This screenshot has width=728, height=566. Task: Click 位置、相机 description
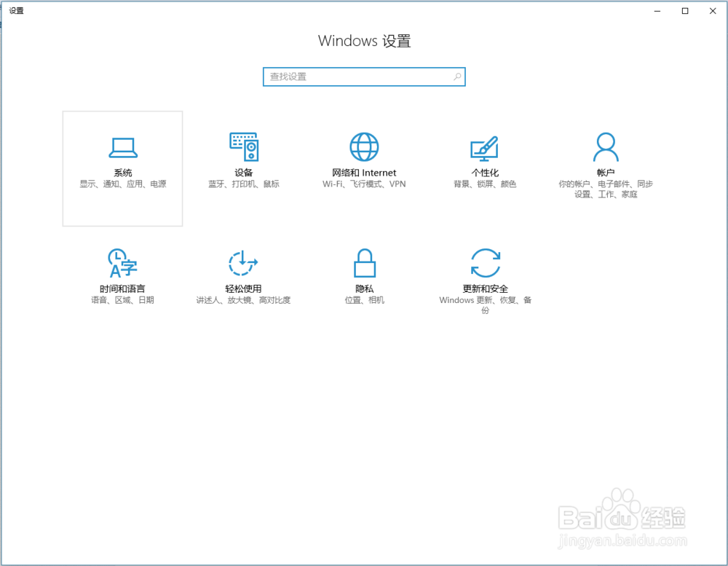(x=365, y=300)
